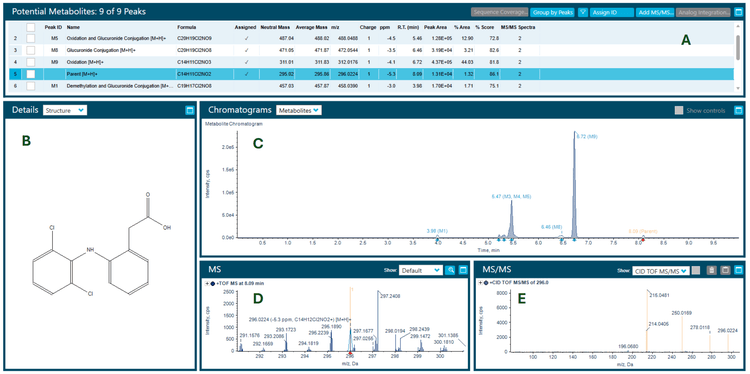Toggle the Show controls checkbox

(x=679, y=110)
